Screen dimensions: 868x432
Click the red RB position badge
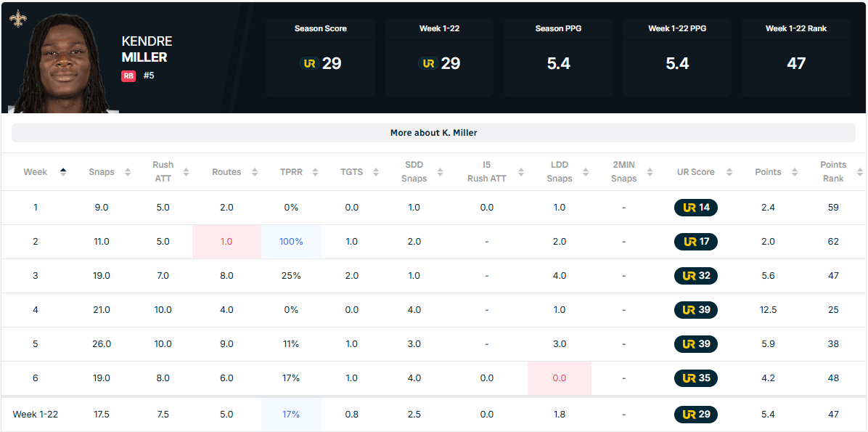pyautogui.click(x=128, y=75)
